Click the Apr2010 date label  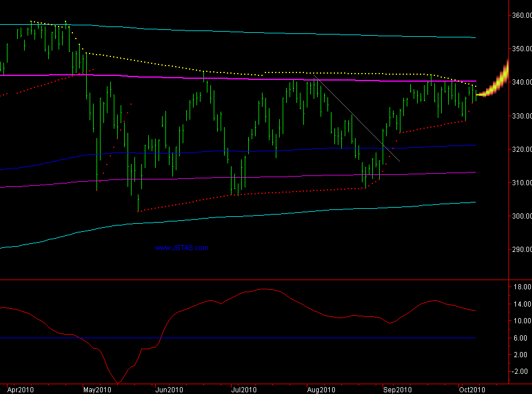pos(20,389)
